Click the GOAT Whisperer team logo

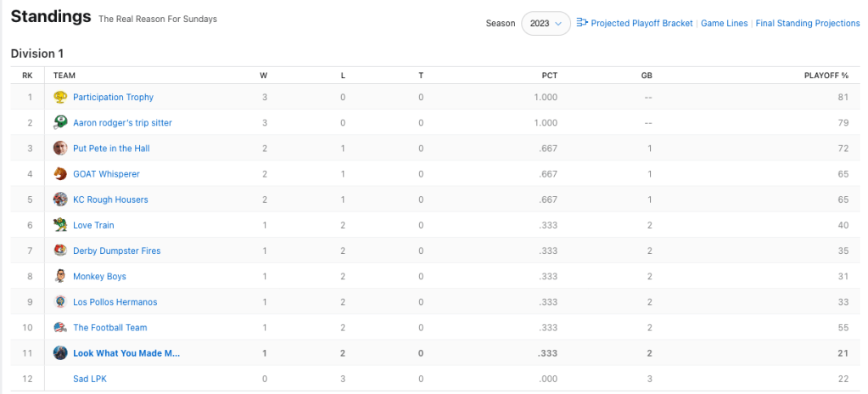coord(60,174)
